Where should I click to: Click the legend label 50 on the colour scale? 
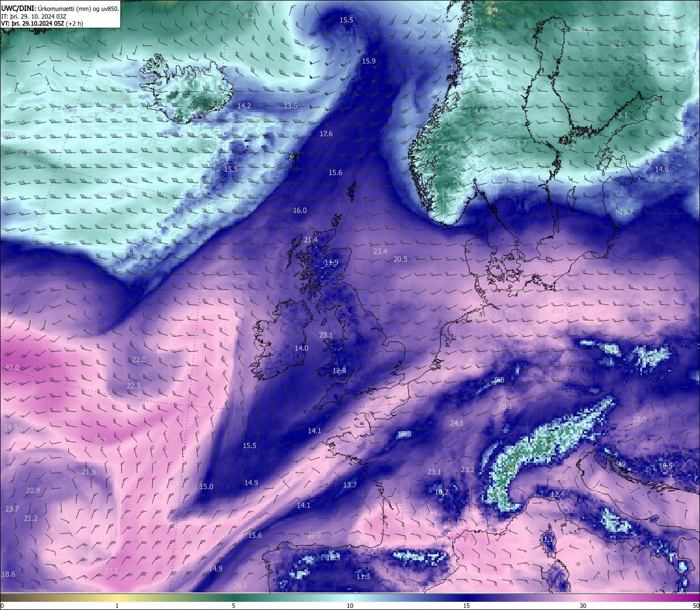(x=695, y=606)
